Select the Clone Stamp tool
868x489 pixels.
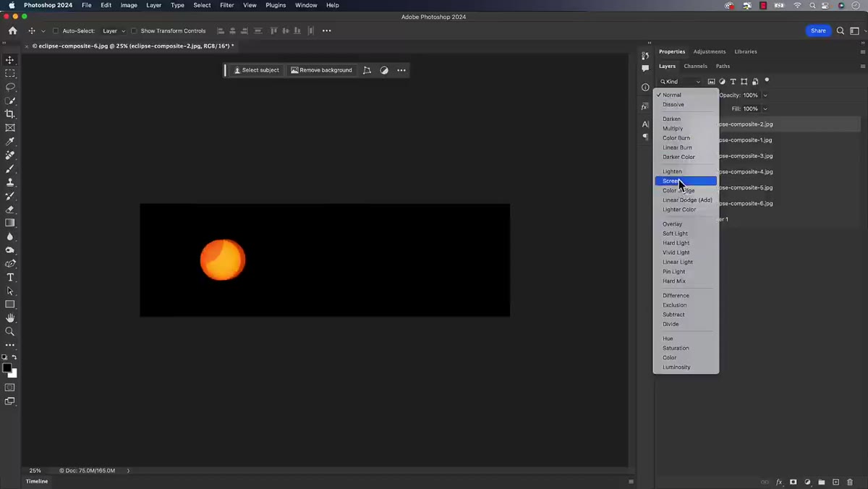coord(10,182)
